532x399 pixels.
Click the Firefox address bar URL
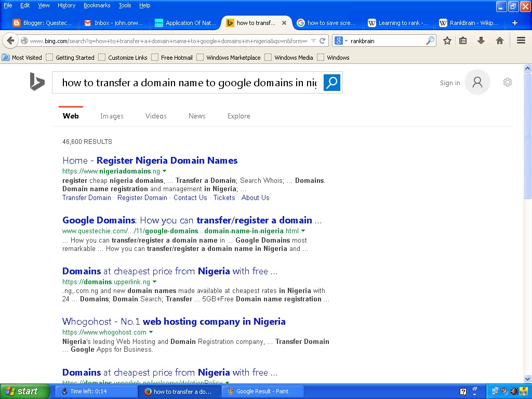168,41
